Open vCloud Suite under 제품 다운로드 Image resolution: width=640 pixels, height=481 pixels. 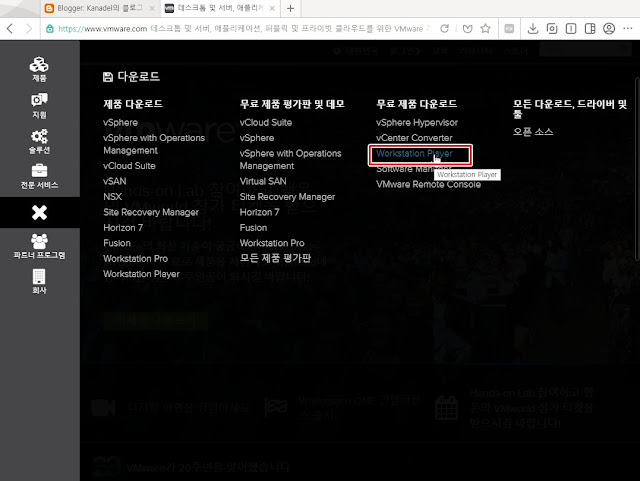[129, 166]
